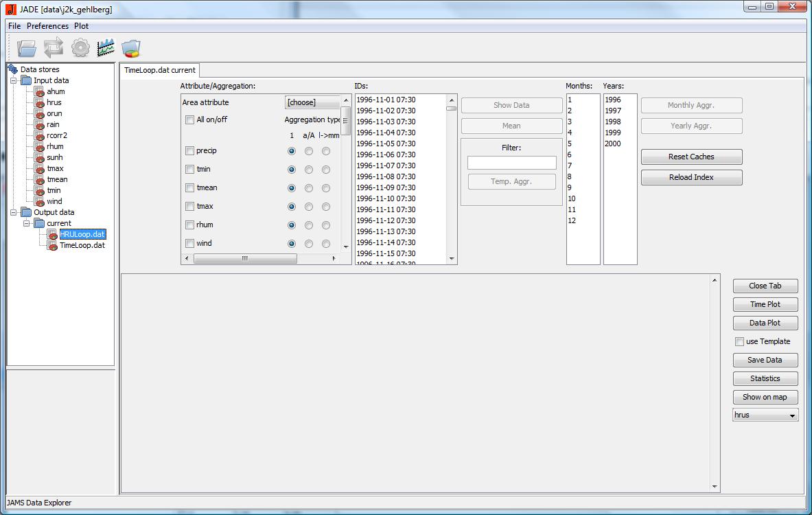Click the time series chart toolbar icon
The width and height of the screenshot is (812, 515).
[x=106, y=48]
